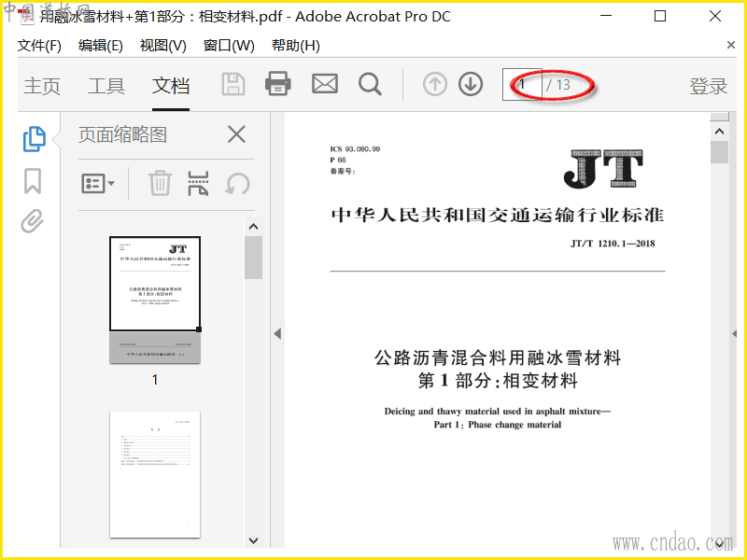This screenshot has height=560, width=747.
Task: Click the 登录 sign-in button
Action: coord(709,86)
